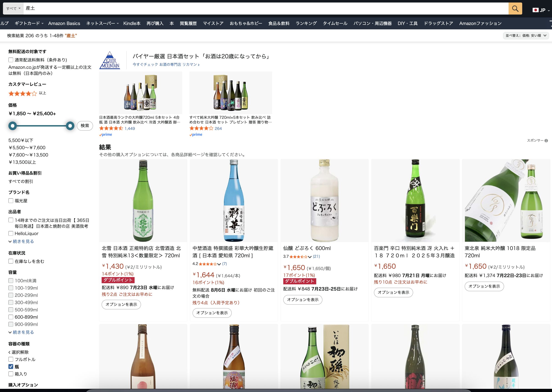
Task: Open the 百楽門 bottle product image
Action: [x=415, y=201]
